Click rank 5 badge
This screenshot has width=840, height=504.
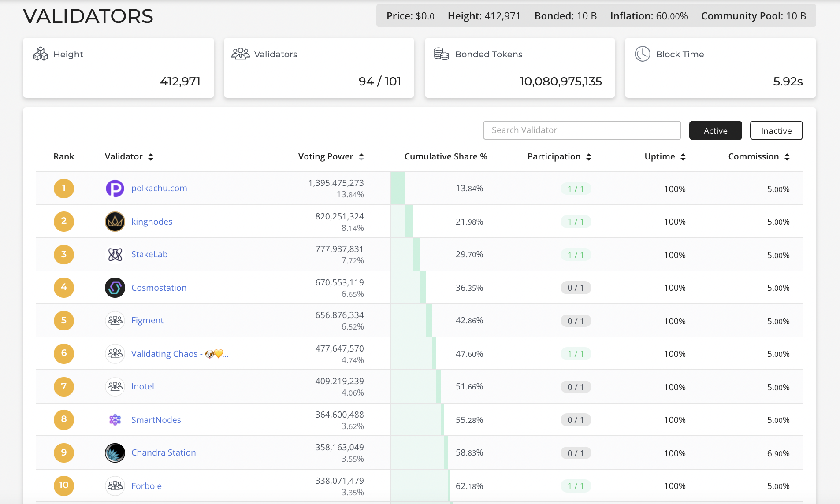64,321
